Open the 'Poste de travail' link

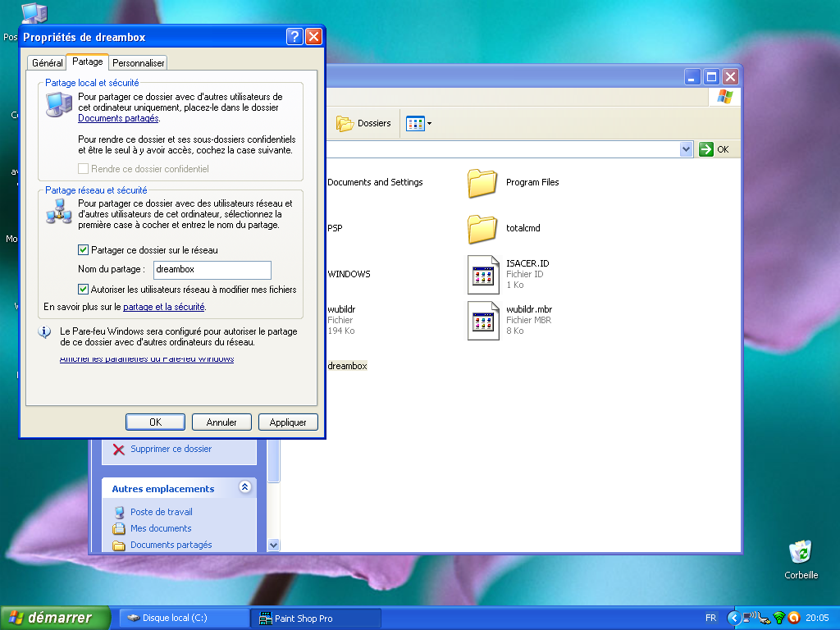coord(162,512)
